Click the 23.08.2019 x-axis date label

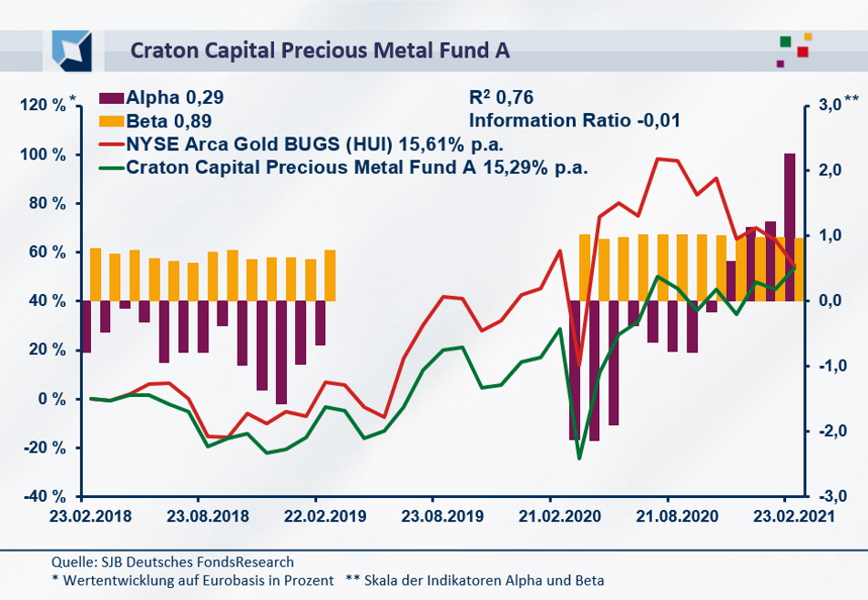(x=432, y=514)
